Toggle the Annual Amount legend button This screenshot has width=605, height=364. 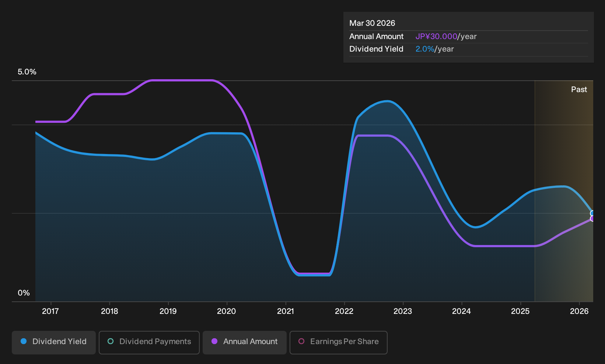click(245, 342)
